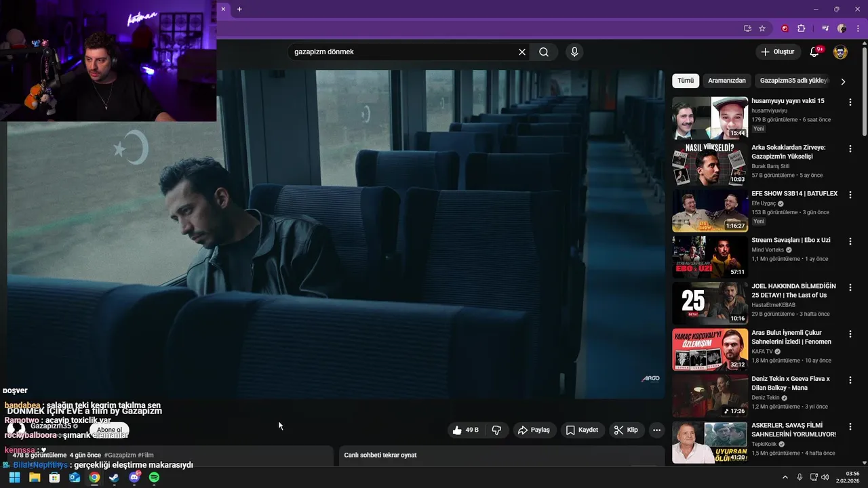Open Steam from taskbar

click(114, 477)
